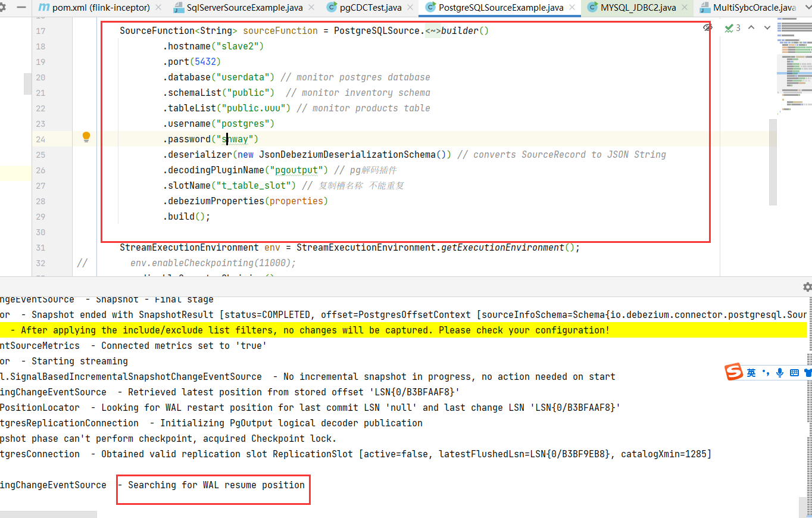
Task: Open the Sogou soft keyboard icon
Action: 794,373
